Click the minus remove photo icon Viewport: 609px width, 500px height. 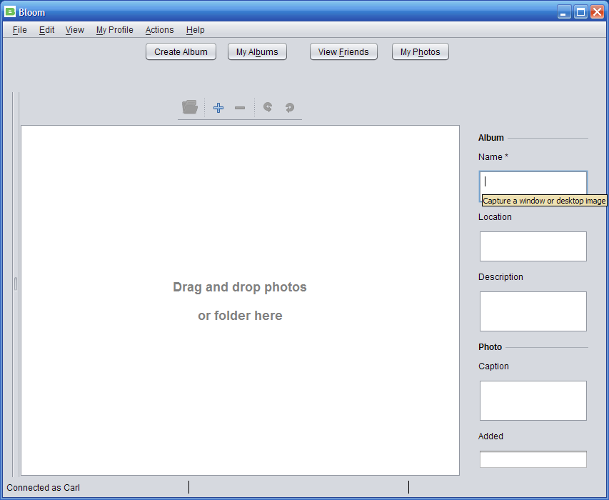(240, 107)
